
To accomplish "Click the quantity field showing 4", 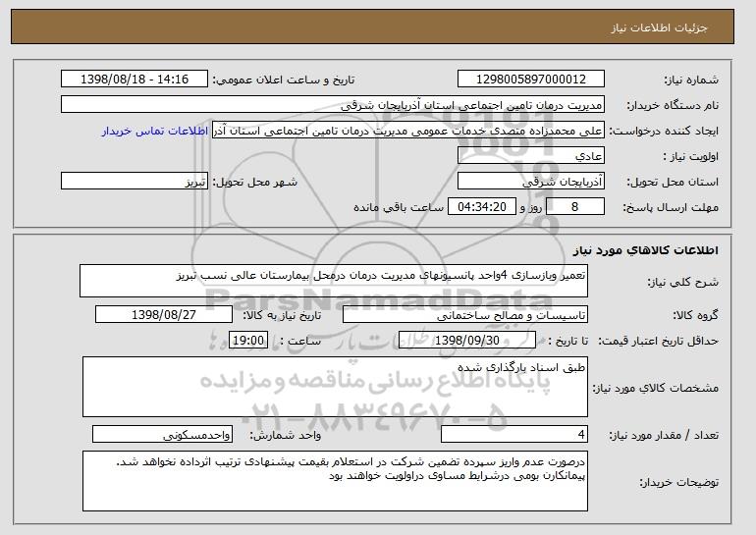I will point(514,435).
